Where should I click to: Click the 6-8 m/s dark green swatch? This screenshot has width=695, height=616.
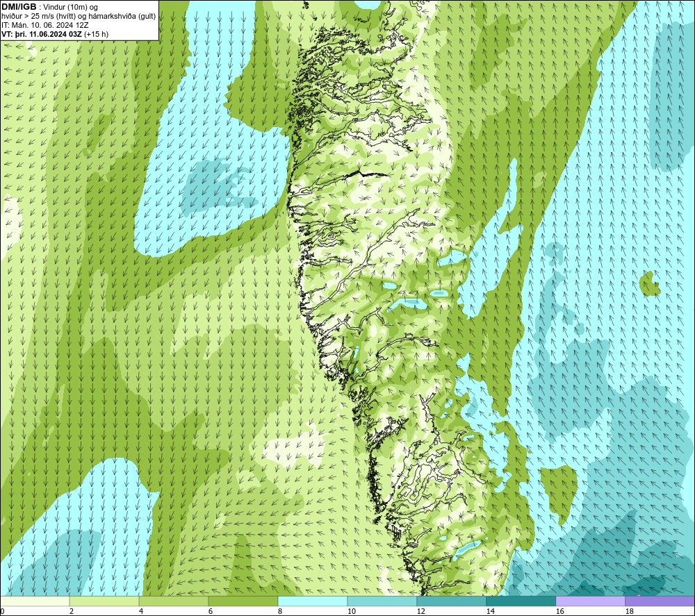pos(243,601)
